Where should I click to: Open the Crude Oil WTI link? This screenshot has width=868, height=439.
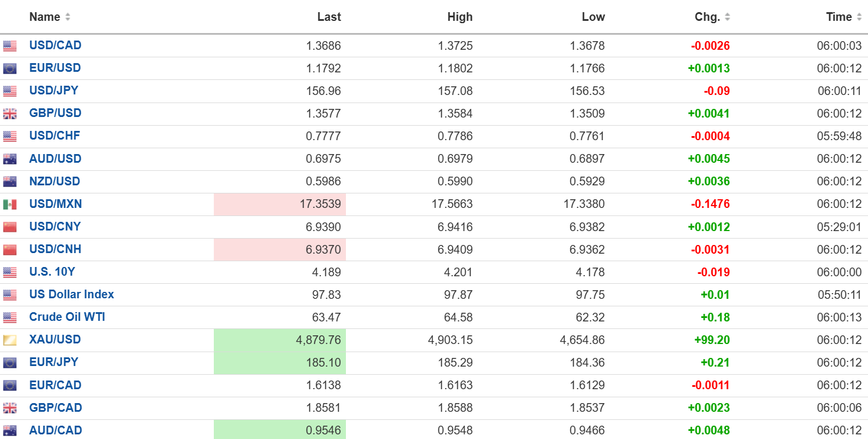pos(67,317)
